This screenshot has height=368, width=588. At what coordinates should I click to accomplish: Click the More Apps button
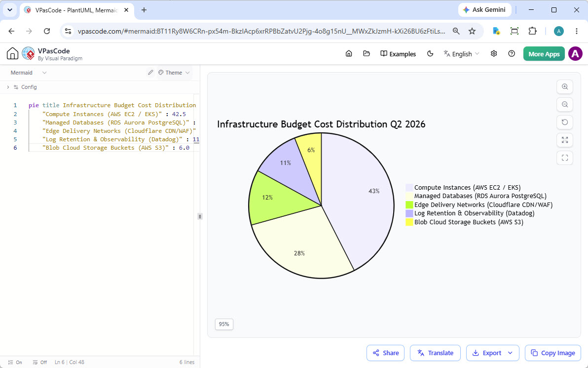544,54
